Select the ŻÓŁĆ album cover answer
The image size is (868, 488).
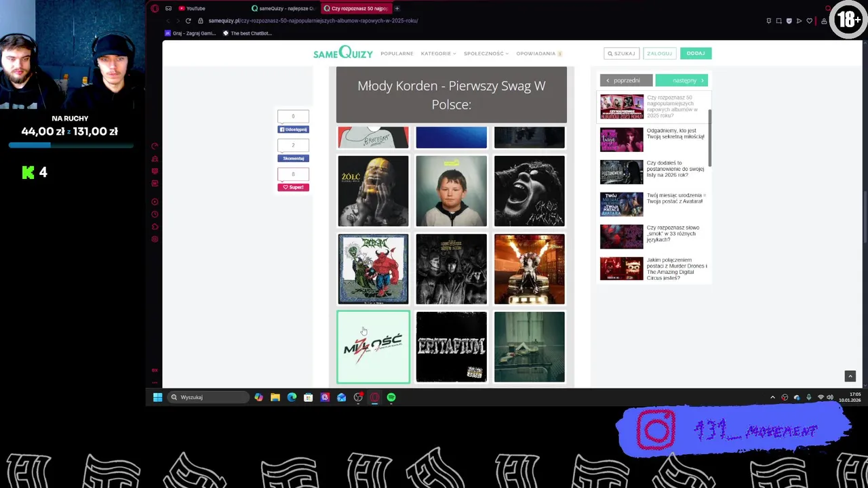(x=373, y=191)
